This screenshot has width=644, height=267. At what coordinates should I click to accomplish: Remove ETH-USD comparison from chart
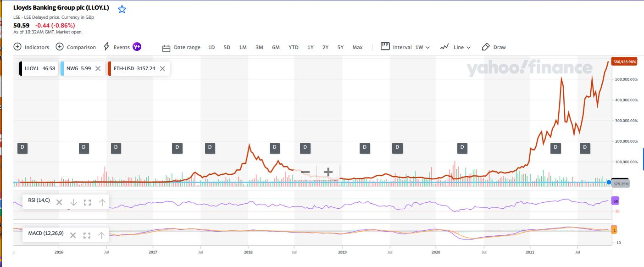pyautogui.click(x=162, y=68)
